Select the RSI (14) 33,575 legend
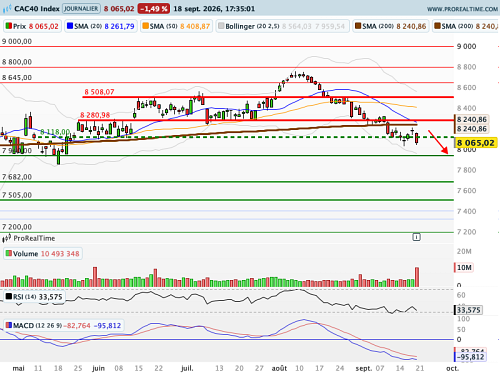 tap(34, 297)
